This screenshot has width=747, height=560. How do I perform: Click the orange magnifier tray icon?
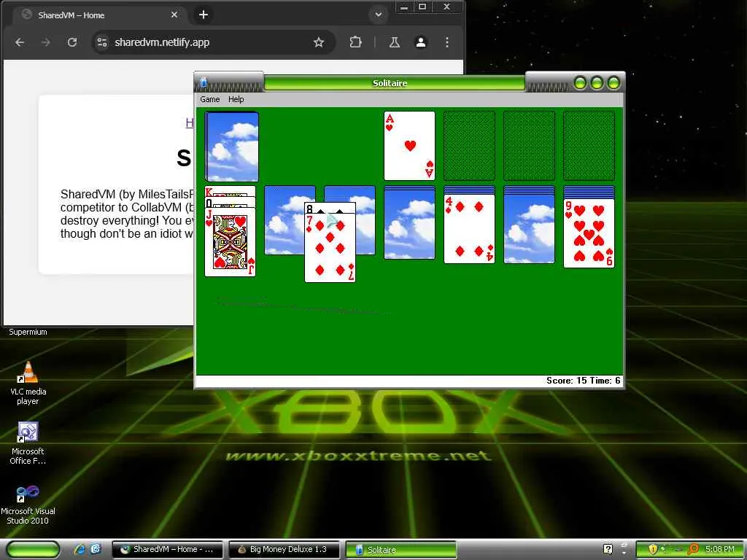(x=694, y=549)
